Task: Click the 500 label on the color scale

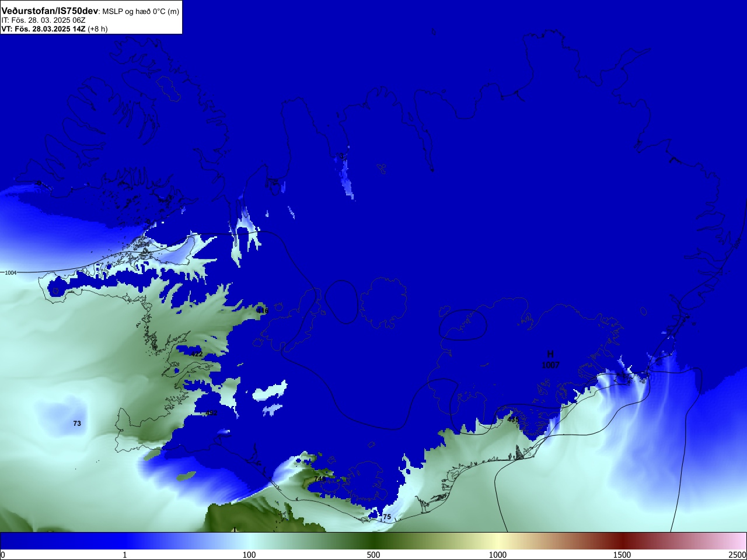Action: coord(373,555)
